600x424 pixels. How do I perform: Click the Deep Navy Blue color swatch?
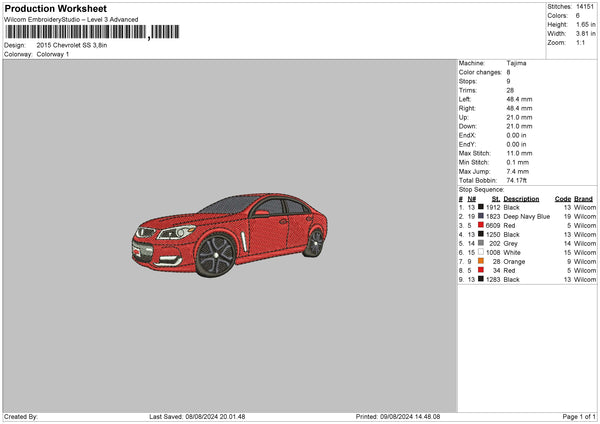[x=481, y=216]
